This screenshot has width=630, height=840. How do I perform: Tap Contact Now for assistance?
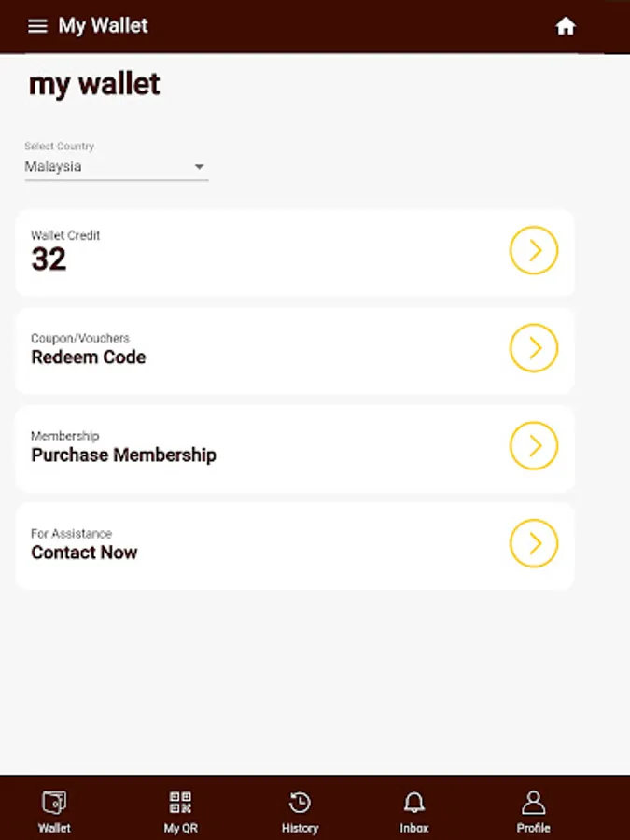[84, 553]
